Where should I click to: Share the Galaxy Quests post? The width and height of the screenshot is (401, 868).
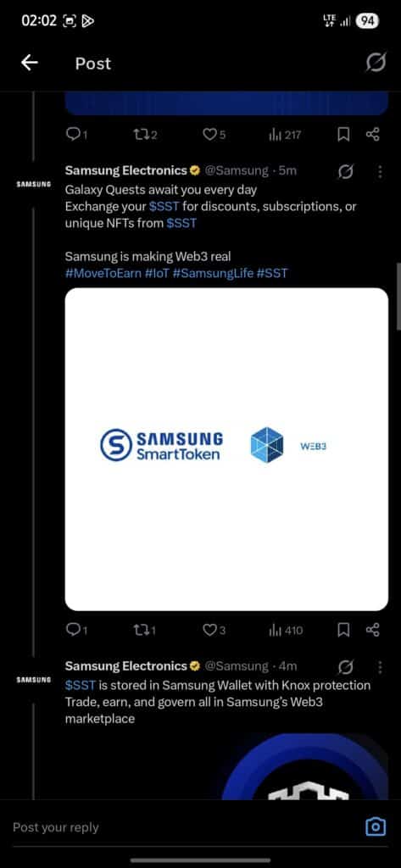(373, 630)
